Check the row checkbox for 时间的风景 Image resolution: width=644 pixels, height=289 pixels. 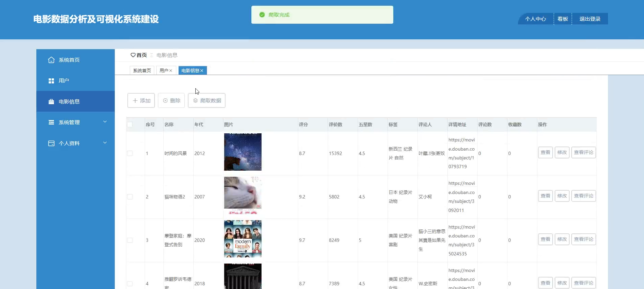(x=130, y=153)
